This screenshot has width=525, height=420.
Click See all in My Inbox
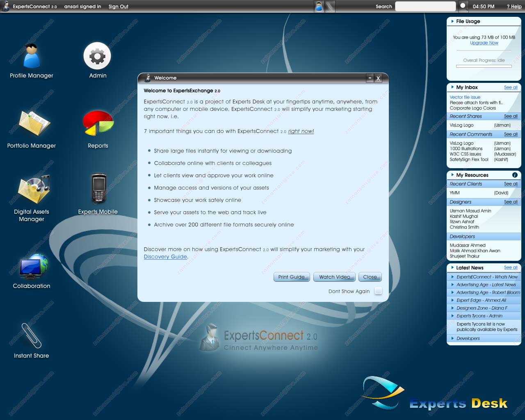[511, 87]
